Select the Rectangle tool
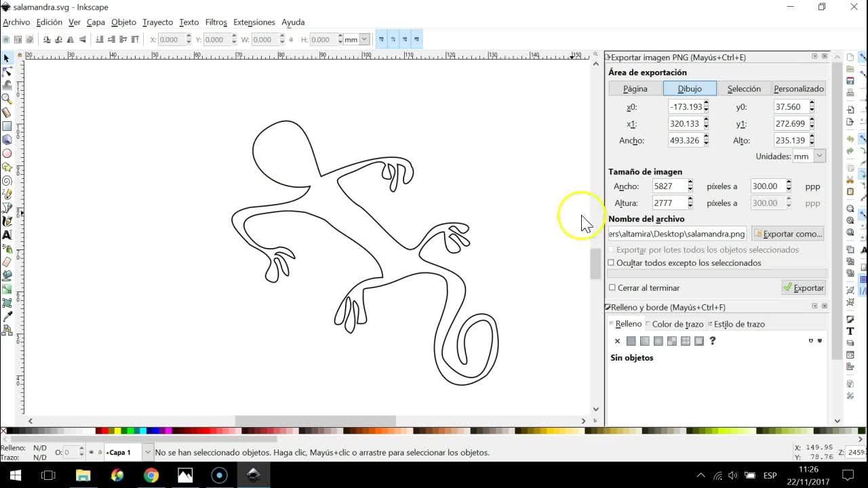The image size is (868, 488). click(7, 126)
